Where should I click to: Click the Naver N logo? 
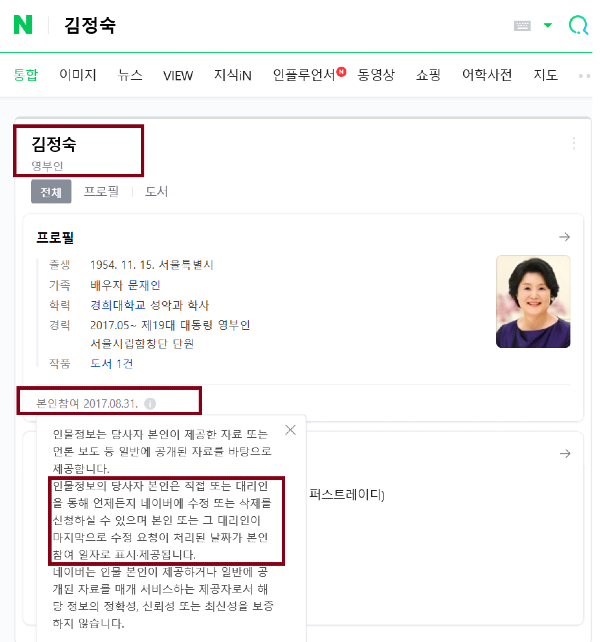pyautogui.click(x=22, y=25)
